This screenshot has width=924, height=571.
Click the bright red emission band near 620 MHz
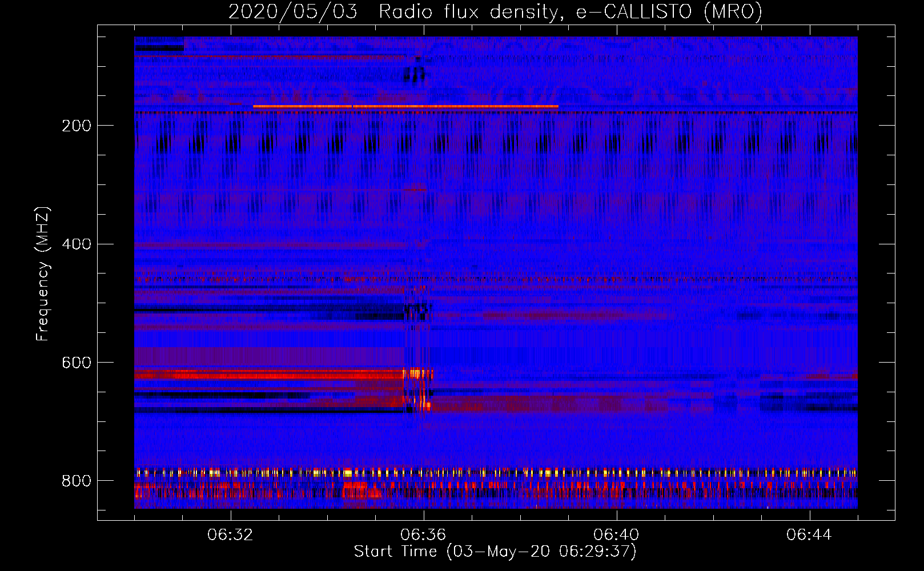(x=284, y=375)
